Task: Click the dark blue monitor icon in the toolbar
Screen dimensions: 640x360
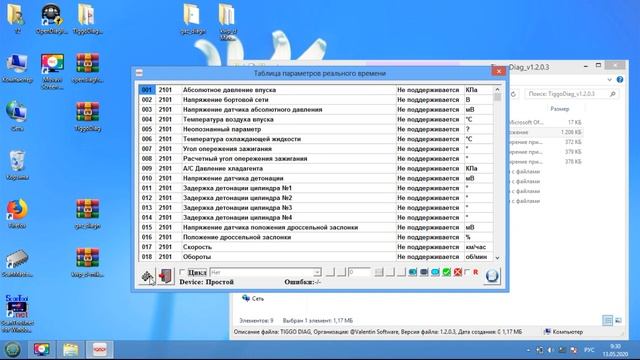Action: tap(424, 272)
